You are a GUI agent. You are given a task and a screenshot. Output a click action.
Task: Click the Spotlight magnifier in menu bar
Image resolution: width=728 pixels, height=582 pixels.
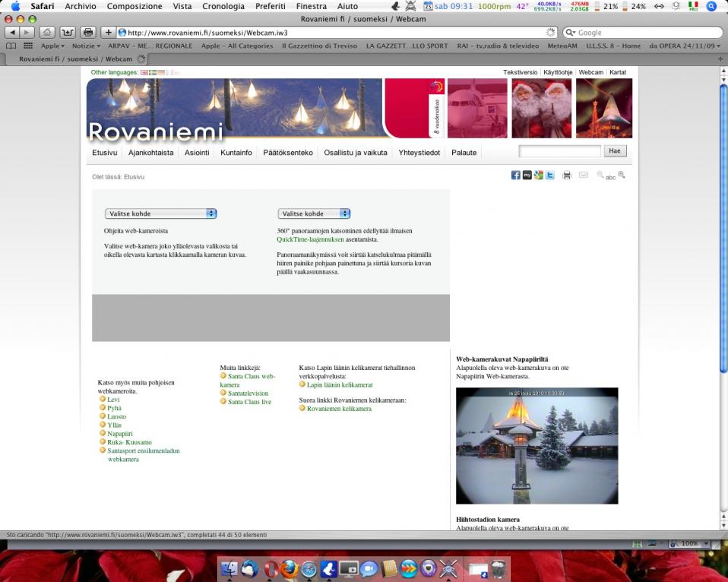[711, 7]
